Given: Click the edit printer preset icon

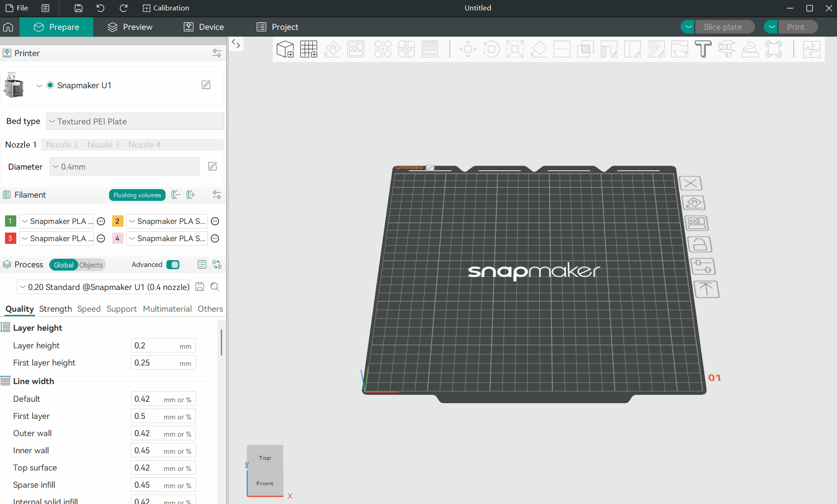Looking at the screenshot, I should [x=206, y=85].
